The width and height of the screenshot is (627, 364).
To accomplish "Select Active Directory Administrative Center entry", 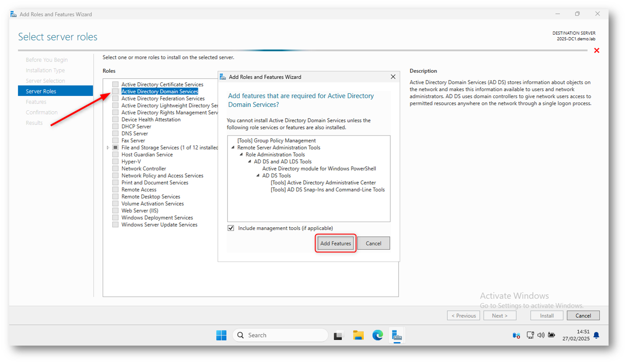I will (x=323, y=183).
